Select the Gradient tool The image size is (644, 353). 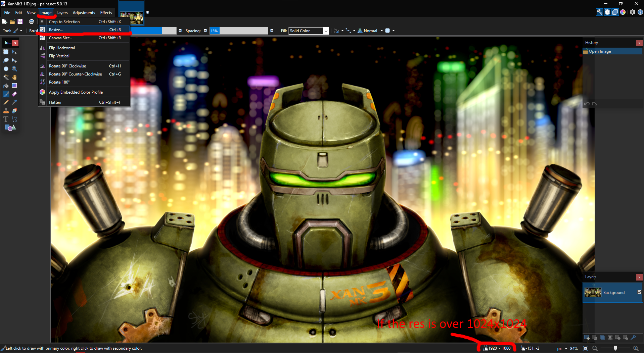(x=14, y=86)
